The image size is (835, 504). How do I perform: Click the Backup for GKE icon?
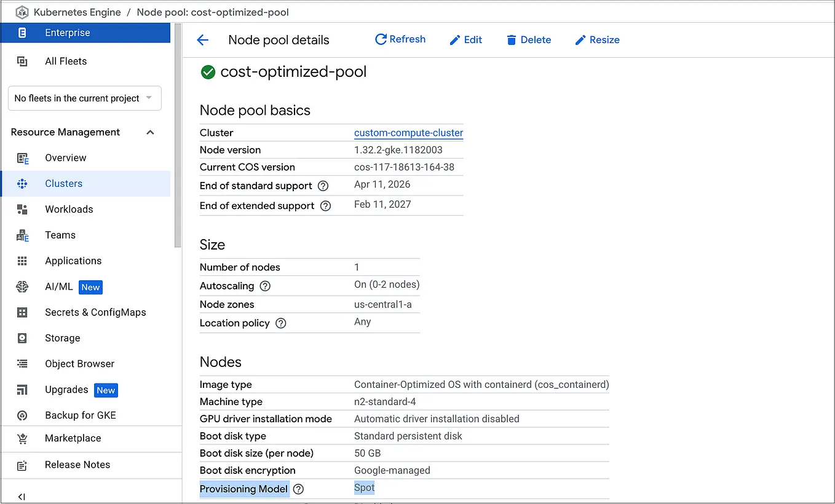point(23,415)
